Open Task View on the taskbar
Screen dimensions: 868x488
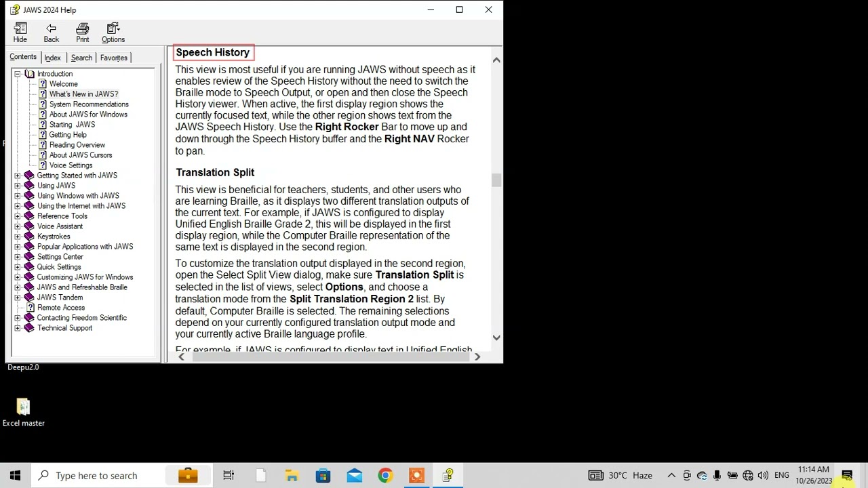point(229,476)
